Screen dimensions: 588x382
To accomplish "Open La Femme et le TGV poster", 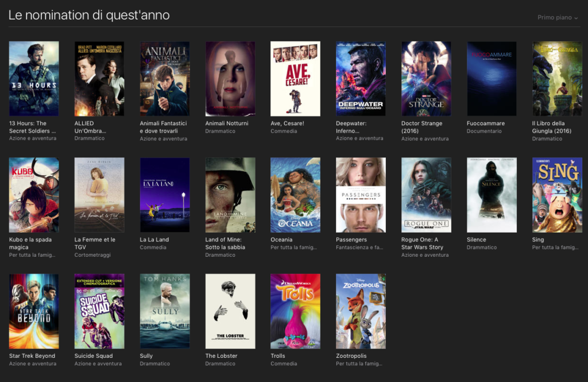I will tap(99, 195).
